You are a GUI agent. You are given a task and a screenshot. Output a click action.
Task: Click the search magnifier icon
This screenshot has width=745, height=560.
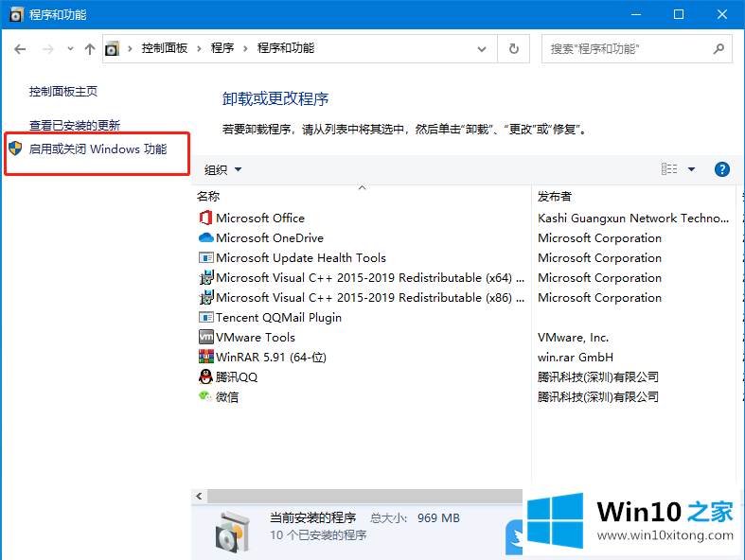(x=718, y=48)
